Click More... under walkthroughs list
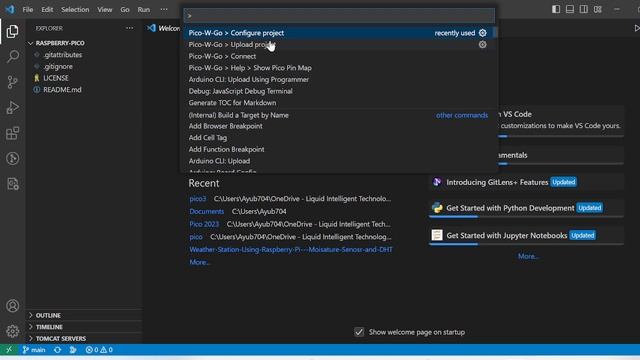 (x=528, y=256)
